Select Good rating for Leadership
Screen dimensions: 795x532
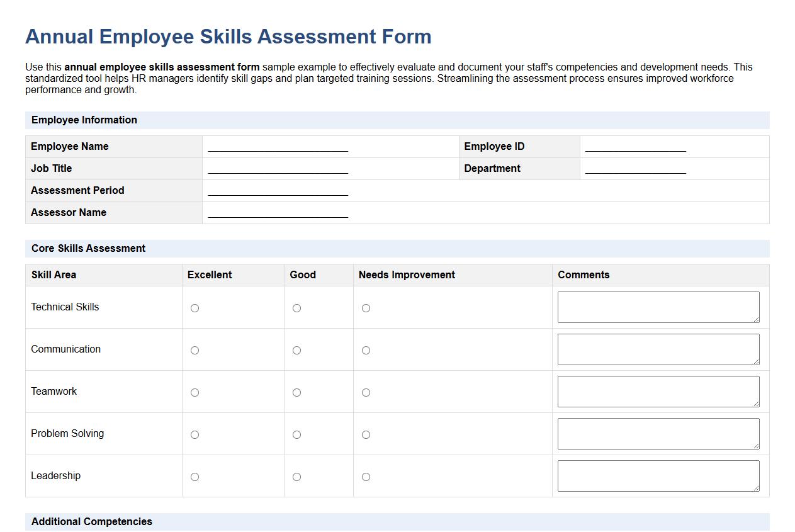[x=296, y=477]
